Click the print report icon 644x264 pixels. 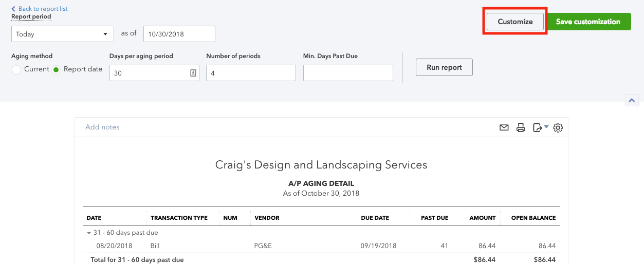[x=521, y=128]
